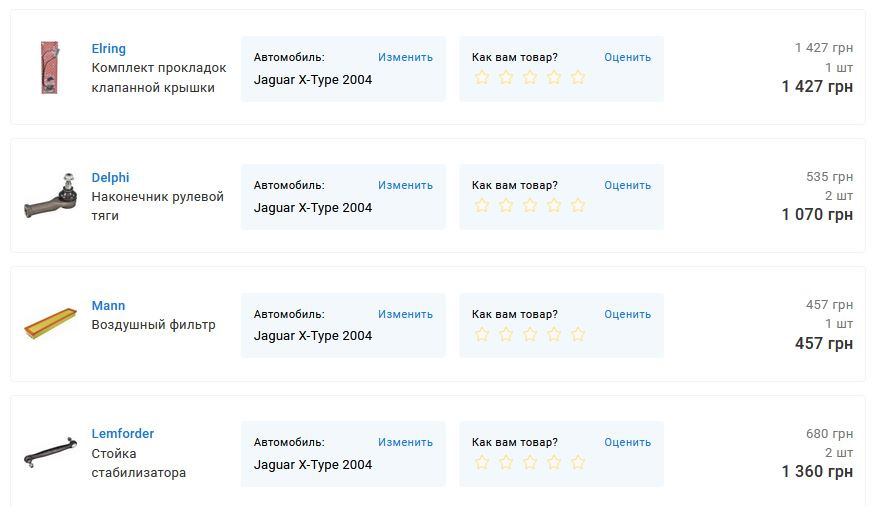
Task: Open the Lemforder brand link
Action: point(123,434)
